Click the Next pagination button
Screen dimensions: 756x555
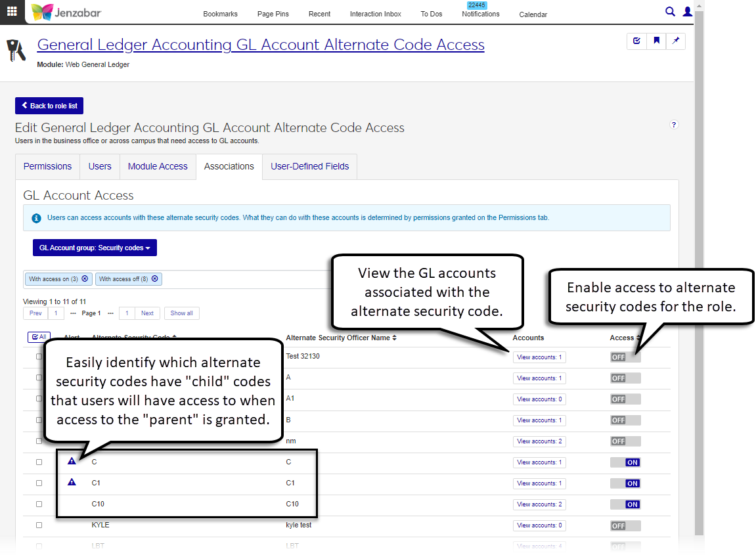[x=147, y=313]
